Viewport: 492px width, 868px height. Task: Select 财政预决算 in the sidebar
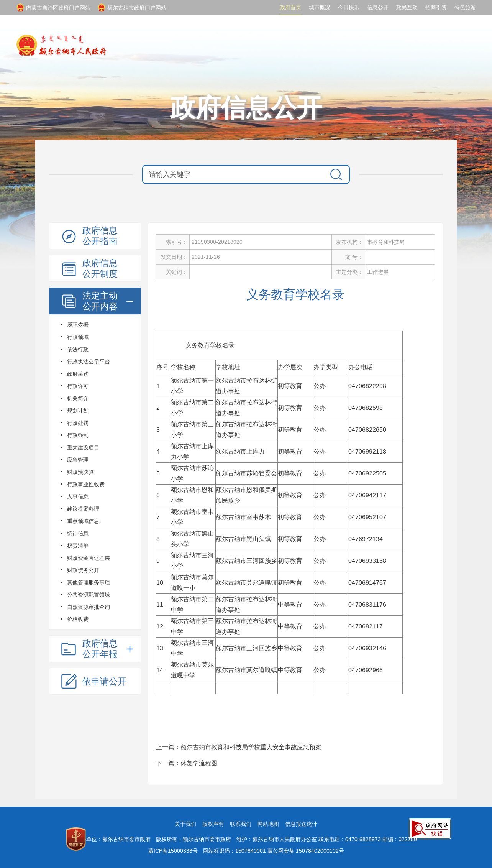pyautogui.click(x=80, y=472)
